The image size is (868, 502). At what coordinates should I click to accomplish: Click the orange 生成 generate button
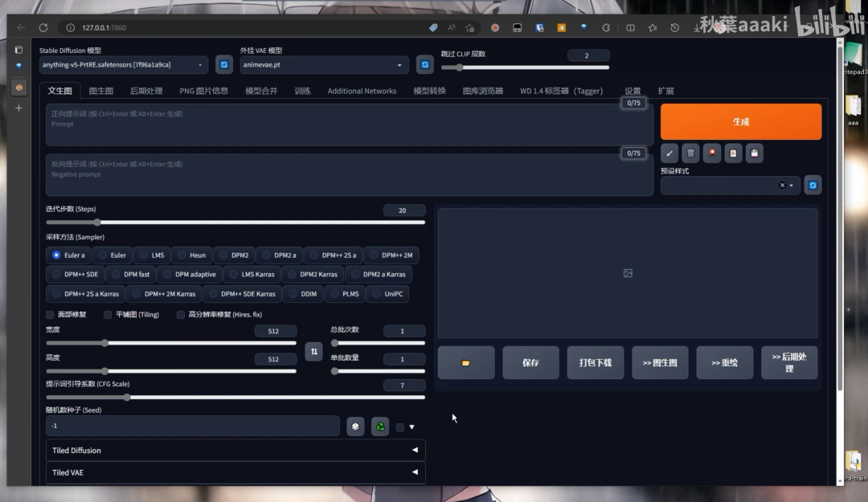coord(741,121)
